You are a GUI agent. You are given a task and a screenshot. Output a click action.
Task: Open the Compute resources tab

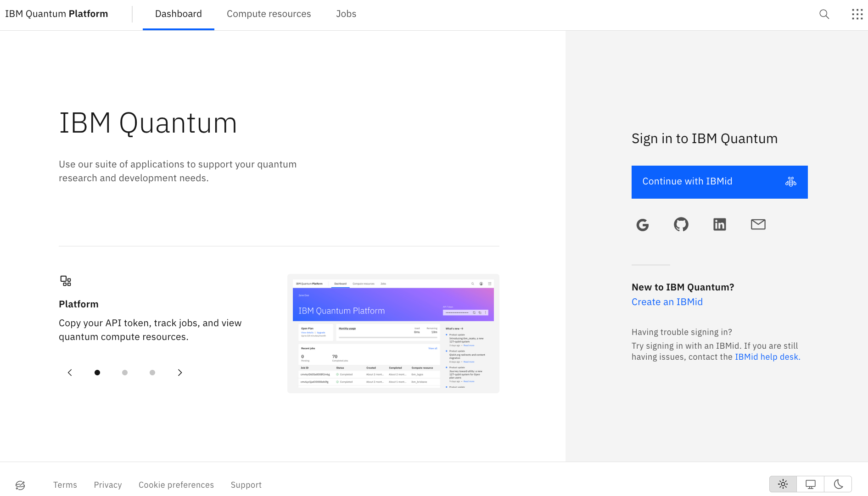(x=269, y=14)
